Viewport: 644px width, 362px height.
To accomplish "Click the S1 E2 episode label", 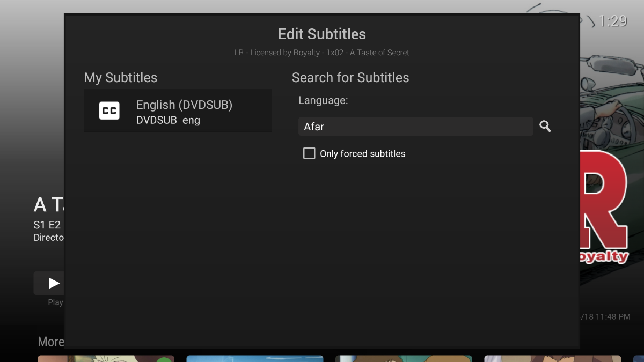I will pyautogui.click(x=47, y=225).
